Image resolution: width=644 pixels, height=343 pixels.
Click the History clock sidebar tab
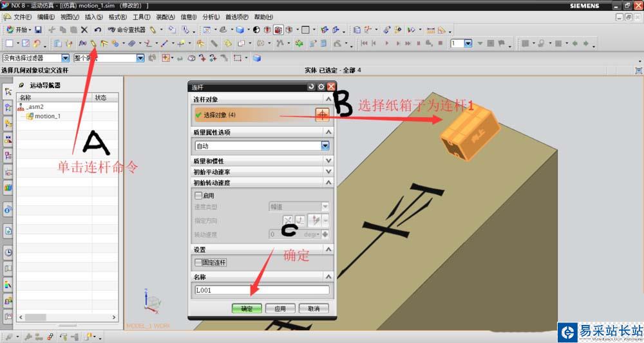pos(8,252)
